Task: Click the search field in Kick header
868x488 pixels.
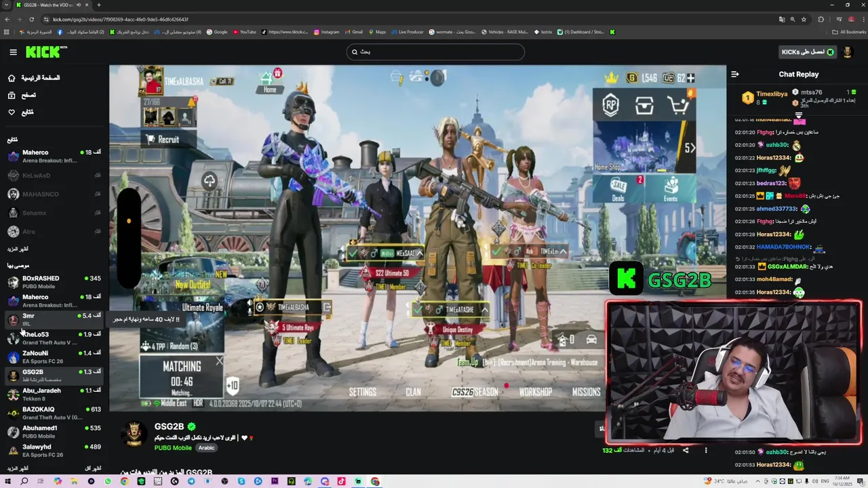Action: coord(435,52)
